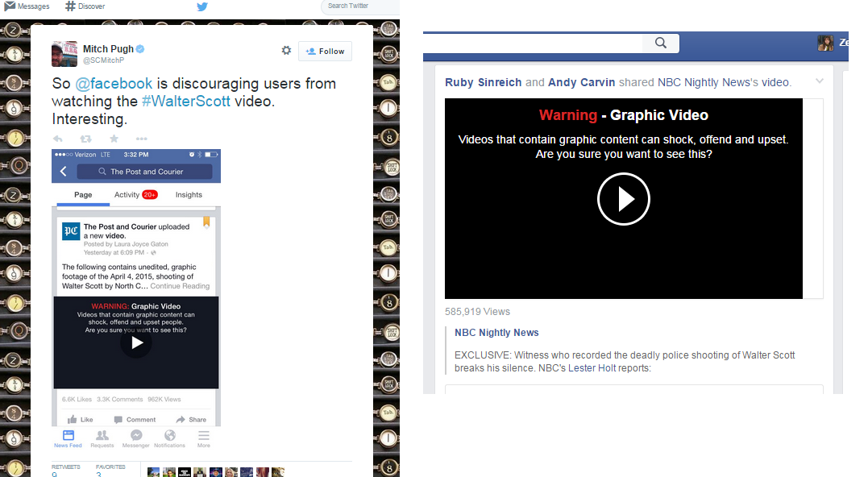Open the Discover hashtag tab
This screenshot has height=477, width=868.
pyautogui.click(x=85, y=6)
